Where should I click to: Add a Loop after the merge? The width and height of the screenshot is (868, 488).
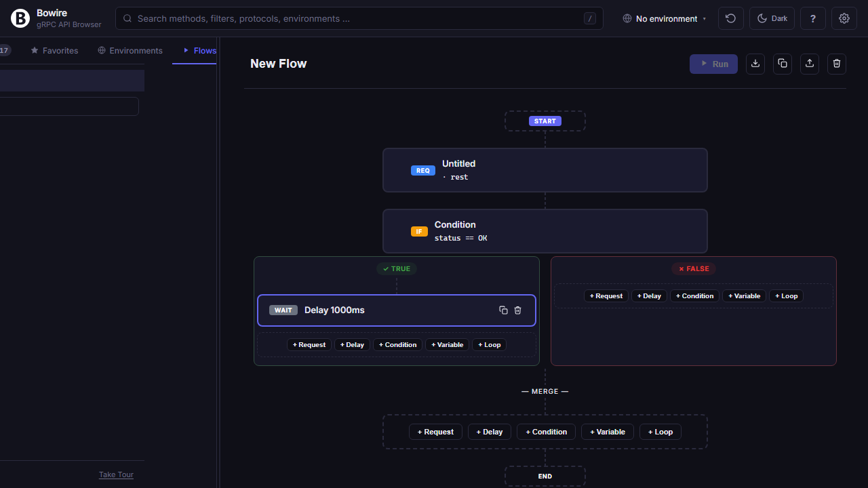[x=660, y=432]
